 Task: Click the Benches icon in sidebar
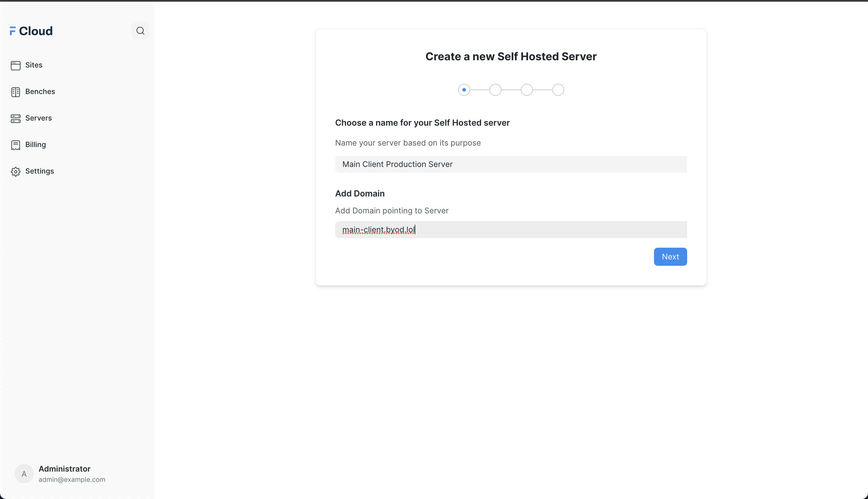click(x=15, y=92)
